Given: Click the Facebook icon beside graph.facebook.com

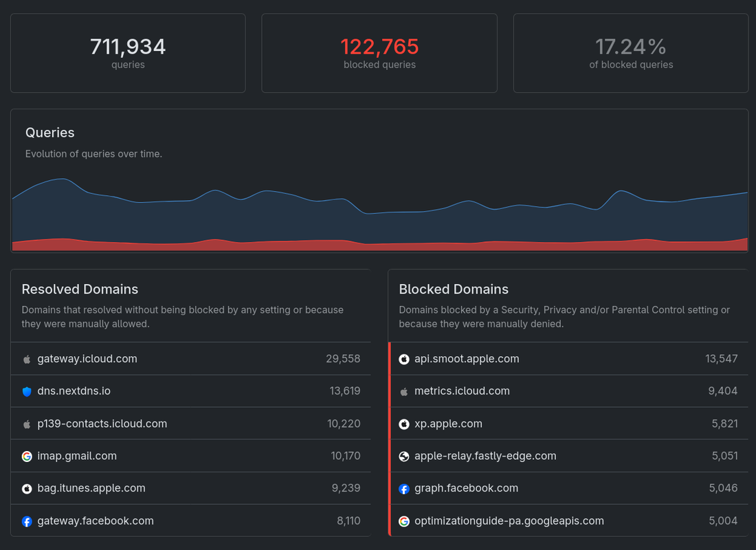Looking at the screenshot, I should pos(404,489).
